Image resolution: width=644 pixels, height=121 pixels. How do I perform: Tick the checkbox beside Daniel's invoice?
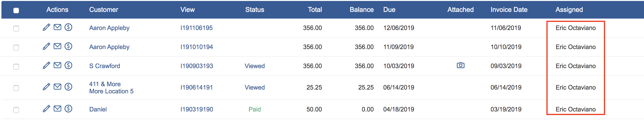(16, 110)
